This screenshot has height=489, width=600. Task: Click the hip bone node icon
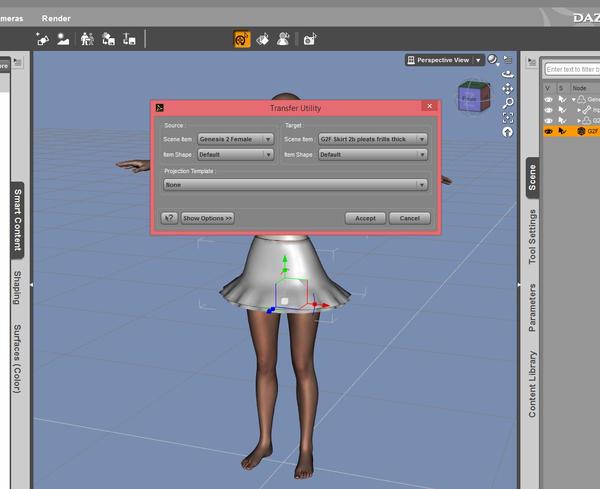[587, 110]
